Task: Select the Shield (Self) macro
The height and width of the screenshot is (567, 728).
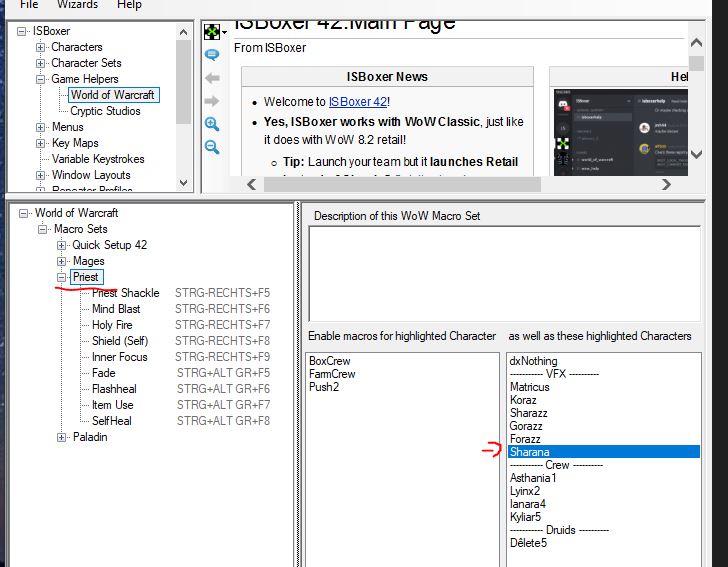Action: 120,341
